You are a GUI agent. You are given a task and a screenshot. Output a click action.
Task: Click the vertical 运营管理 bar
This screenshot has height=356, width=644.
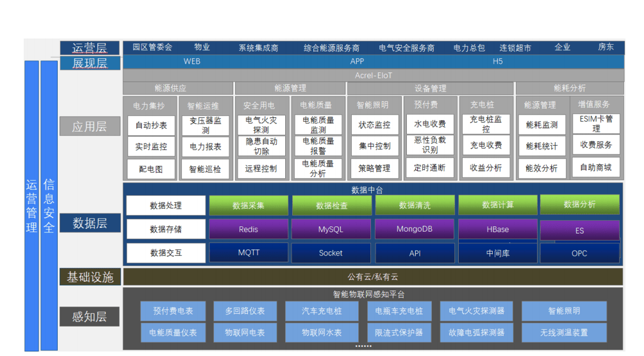tap(31, 205)
